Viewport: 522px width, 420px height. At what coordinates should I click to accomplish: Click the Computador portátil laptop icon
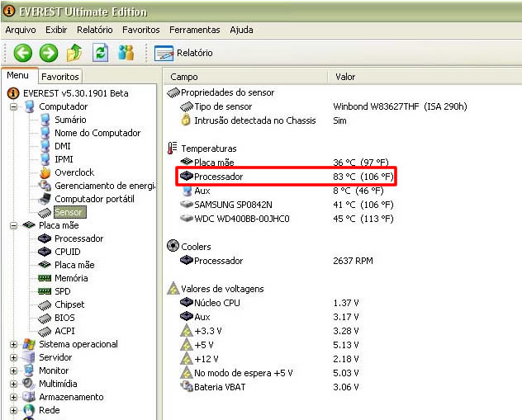pos(45,199)
